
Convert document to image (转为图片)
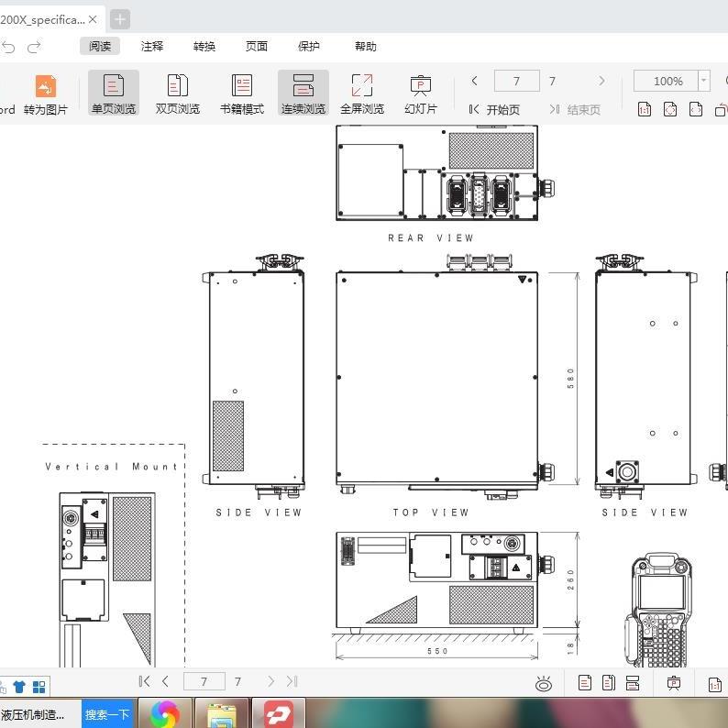(x=46, y=94)
